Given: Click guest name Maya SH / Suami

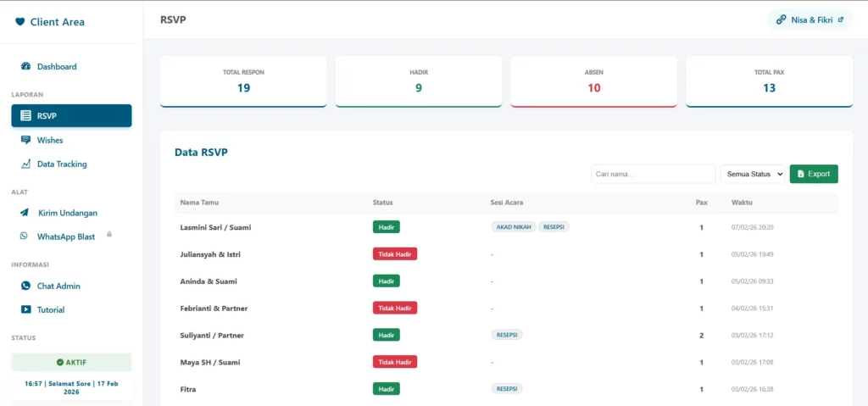Looking at the screenshot, I should pos(209,362).
